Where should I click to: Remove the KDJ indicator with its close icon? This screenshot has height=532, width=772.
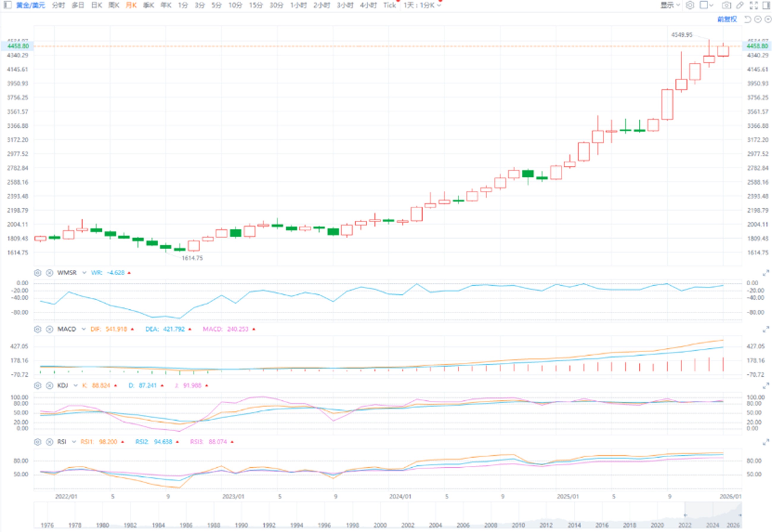49,385
